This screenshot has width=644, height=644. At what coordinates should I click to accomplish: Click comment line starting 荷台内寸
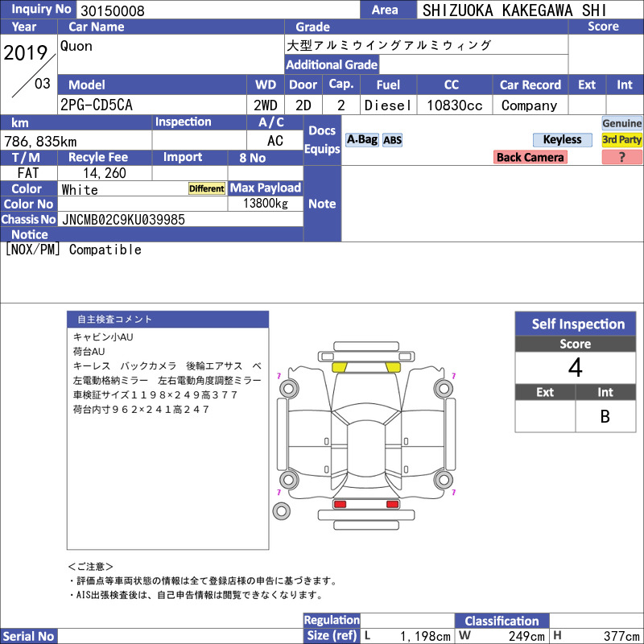tap(141, 410)
